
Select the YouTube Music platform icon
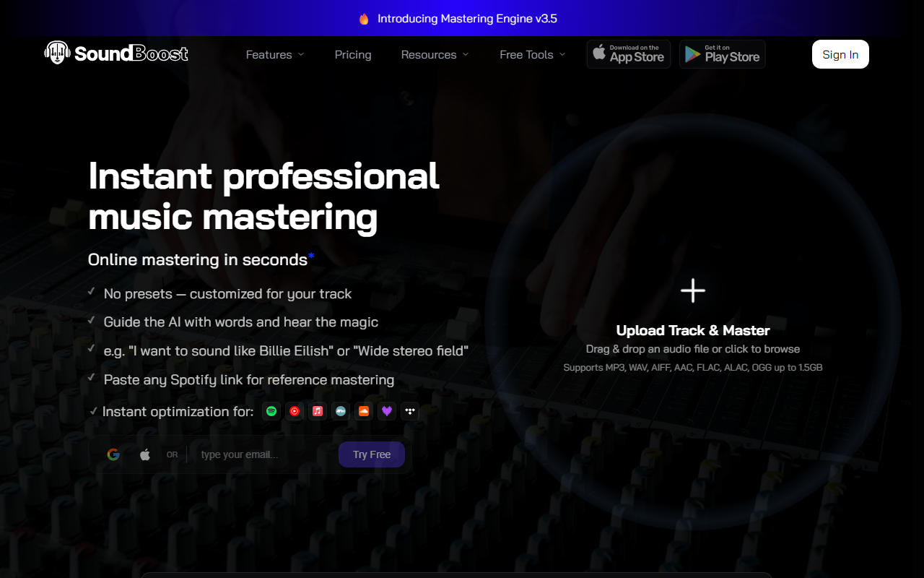[x=295, y=411]
